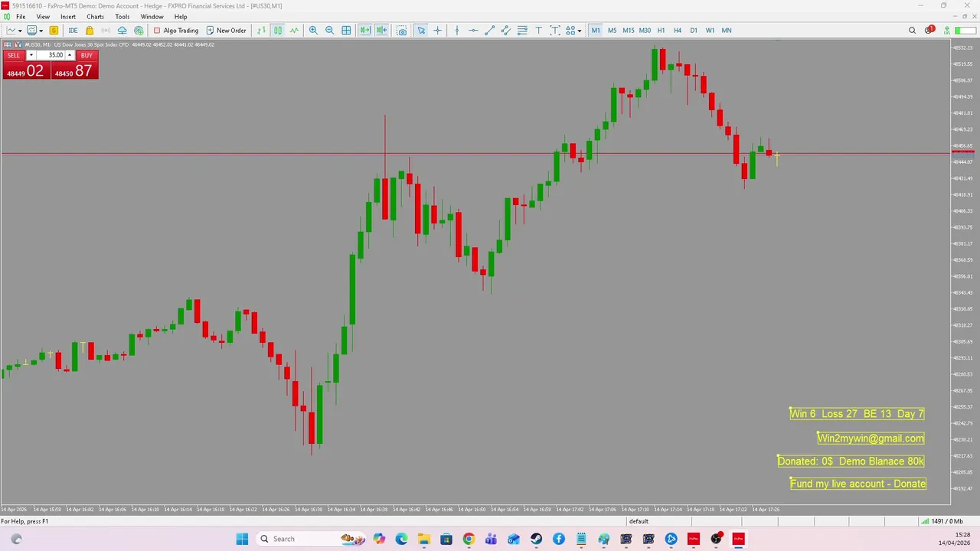The height and width of the screenshot is (551, 980).
Task: Click the red SELL button
Action: coord(14,55)
